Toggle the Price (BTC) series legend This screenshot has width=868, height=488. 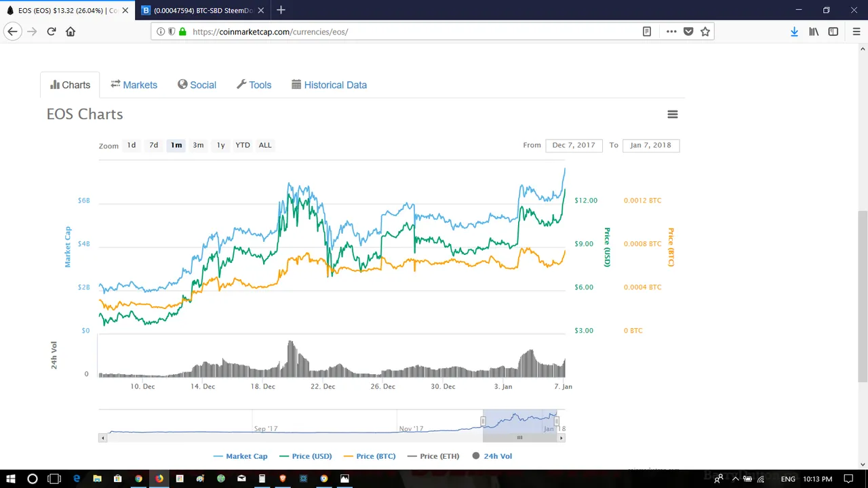[x=370, y=456]
